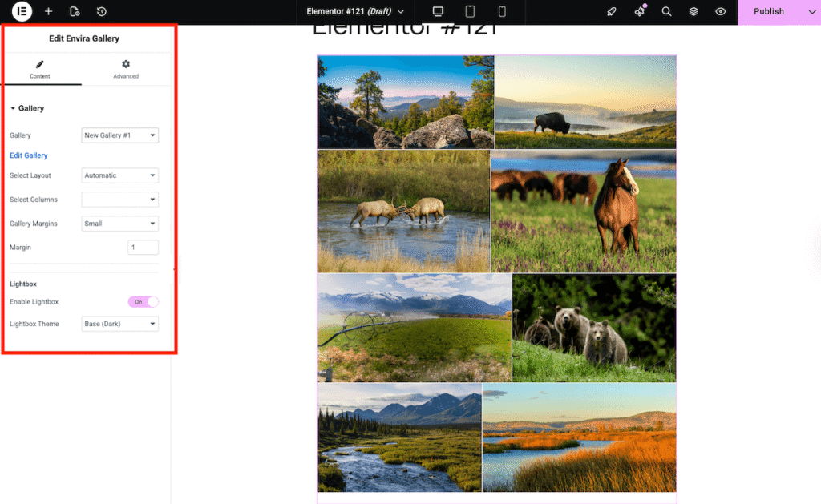Add a new element with the plus icon
The image size is (821, 504).
[x=48, y=11]
